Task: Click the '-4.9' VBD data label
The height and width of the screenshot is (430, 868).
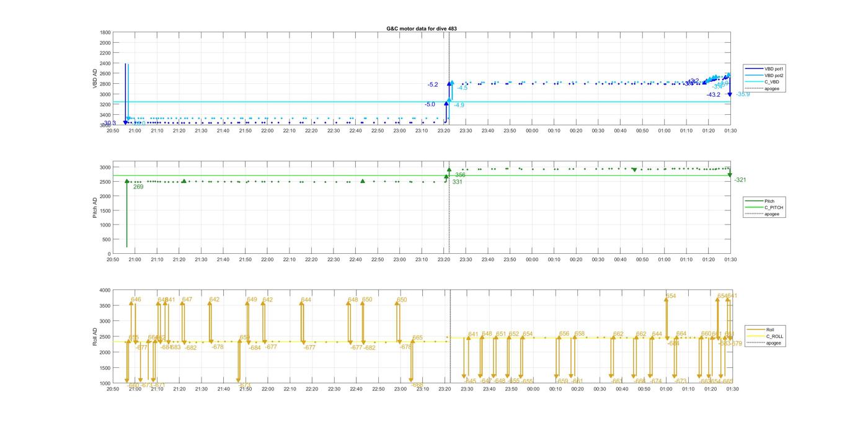Action: pos(459,105)
